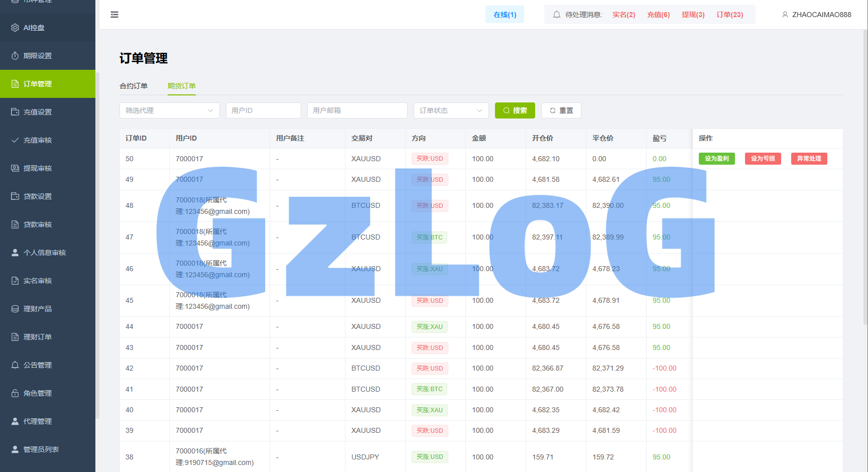Click the 充值审核 checkmark icon in sidebar

tap(15, 140)
